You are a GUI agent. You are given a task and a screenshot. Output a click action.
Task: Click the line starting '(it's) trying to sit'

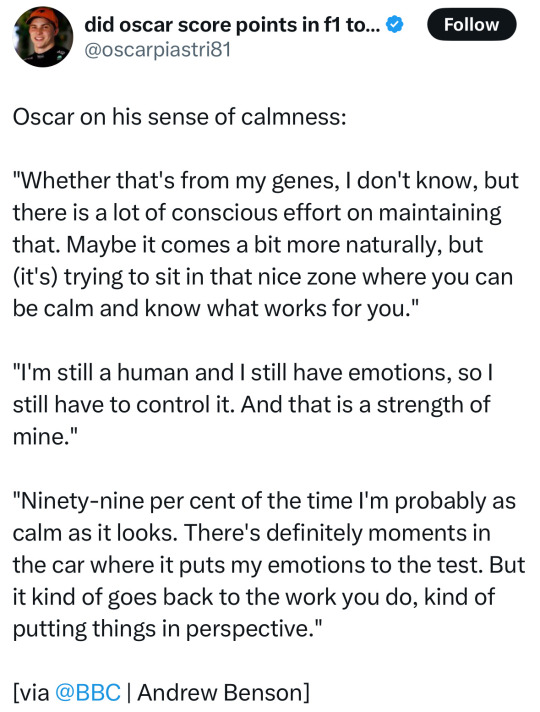263,277
